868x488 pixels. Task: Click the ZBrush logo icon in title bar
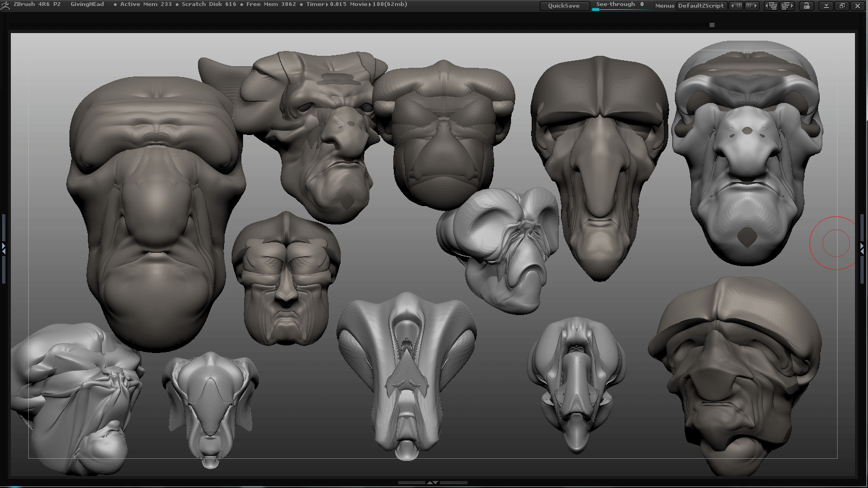tap(5, 5)
